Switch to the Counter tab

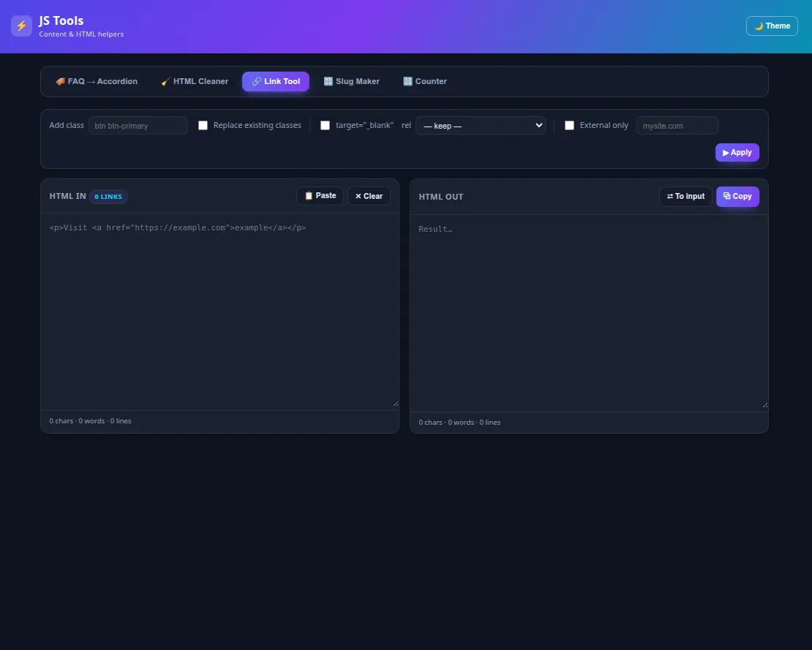click(x=424, y=81)
